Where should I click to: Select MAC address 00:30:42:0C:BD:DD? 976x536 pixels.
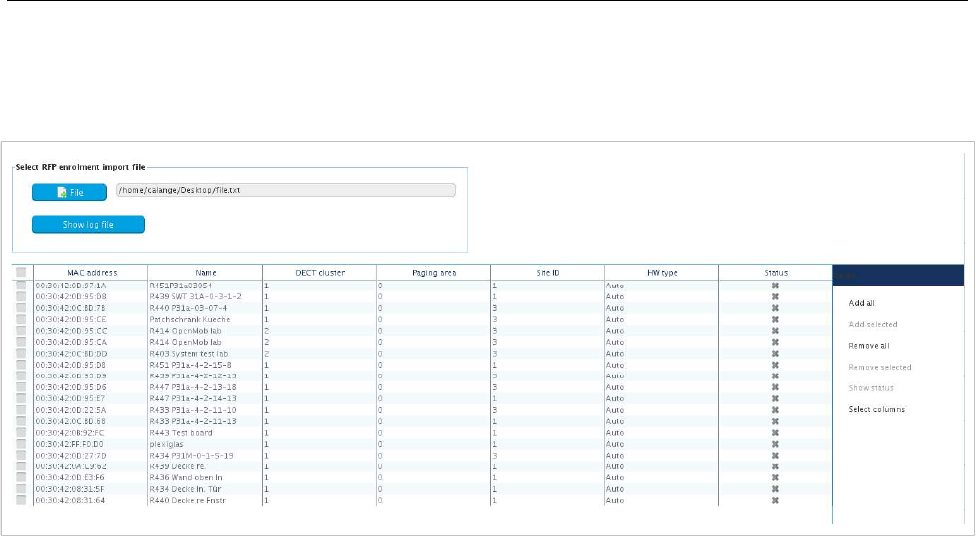pyautogui.click(x=71, y=354)
